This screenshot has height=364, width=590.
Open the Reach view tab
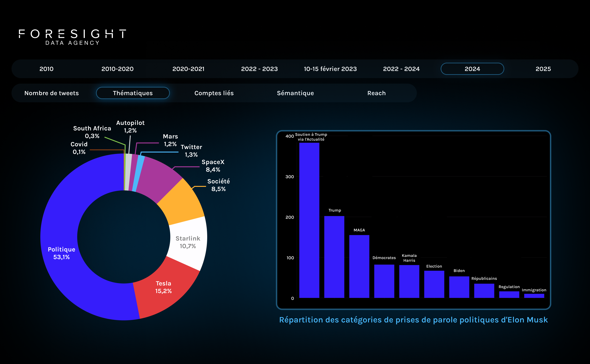pos(376,93)
